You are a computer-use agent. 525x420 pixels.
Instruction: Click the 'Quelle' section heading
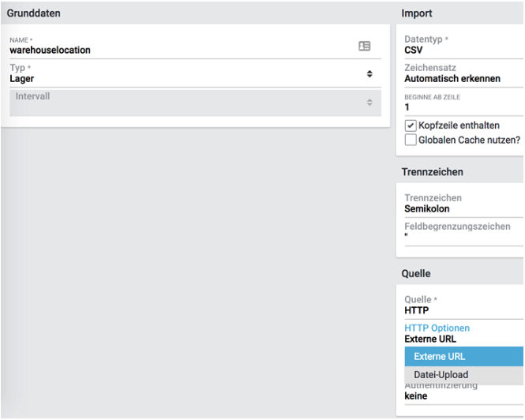pyautogui.click(x=416, y=274)
